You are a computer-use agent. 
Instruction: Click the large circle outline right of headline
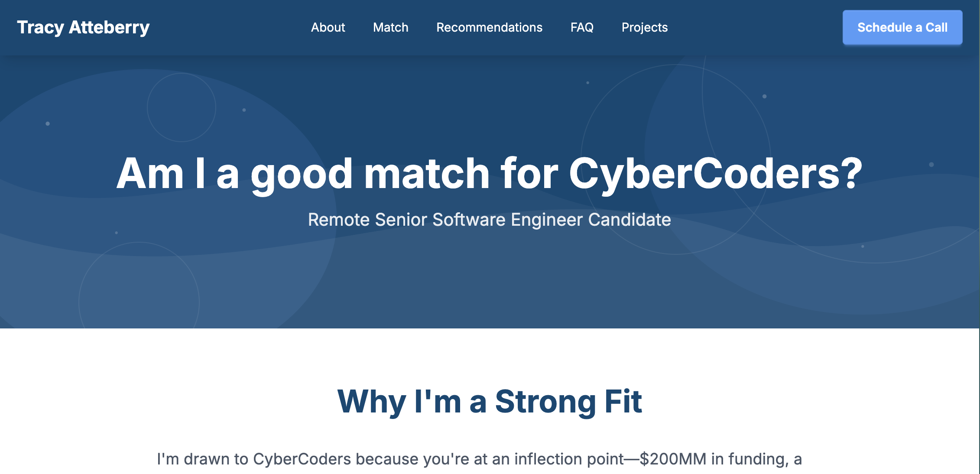[x=676, y=65]
